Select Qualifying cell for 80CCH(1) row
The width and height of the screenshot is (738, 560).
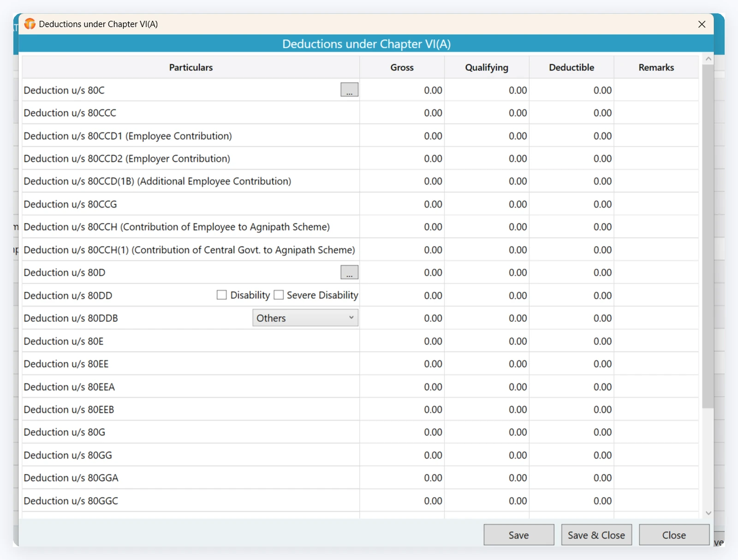[487, 250]
